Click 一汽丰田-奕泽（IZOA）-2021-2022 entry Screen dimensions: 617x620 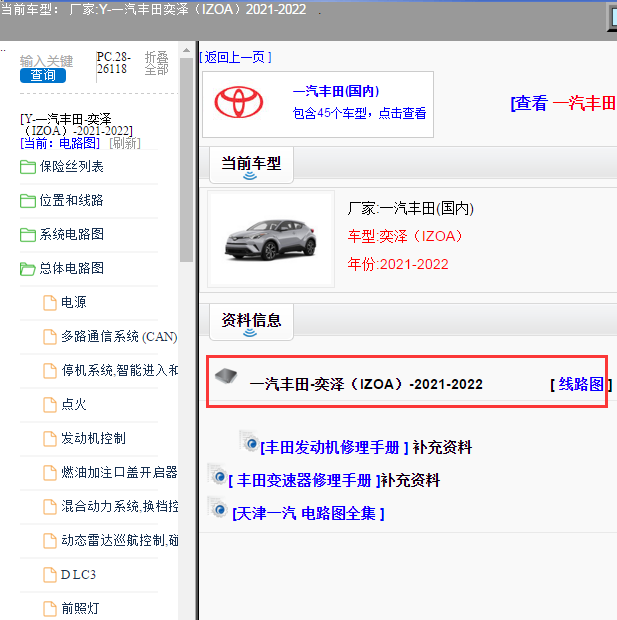click(366, 384)
